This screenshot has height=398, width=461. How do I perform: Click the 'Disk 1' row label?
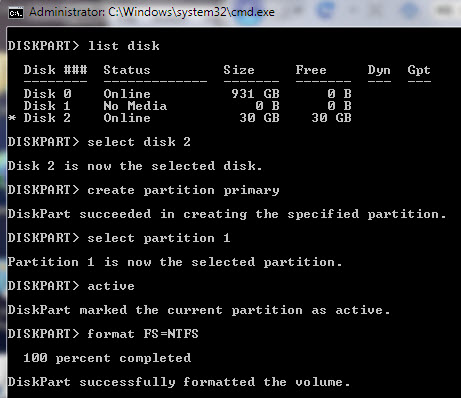click(47, 106)
